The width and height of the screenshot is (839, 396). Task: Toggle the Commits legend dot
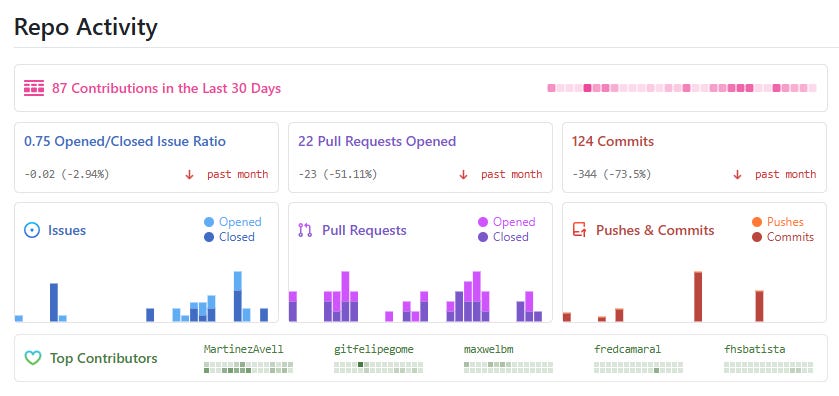coord(757,237)
